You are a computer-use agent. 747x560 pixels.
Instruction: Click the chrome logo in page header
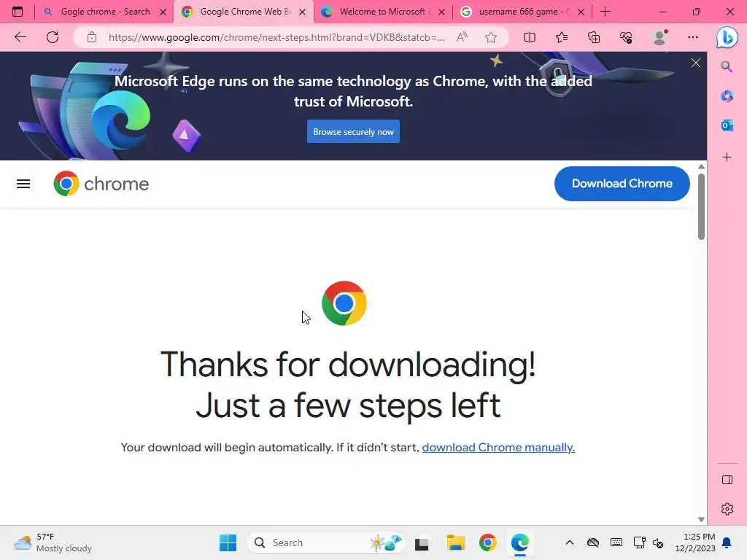click(x=101, y=184)
